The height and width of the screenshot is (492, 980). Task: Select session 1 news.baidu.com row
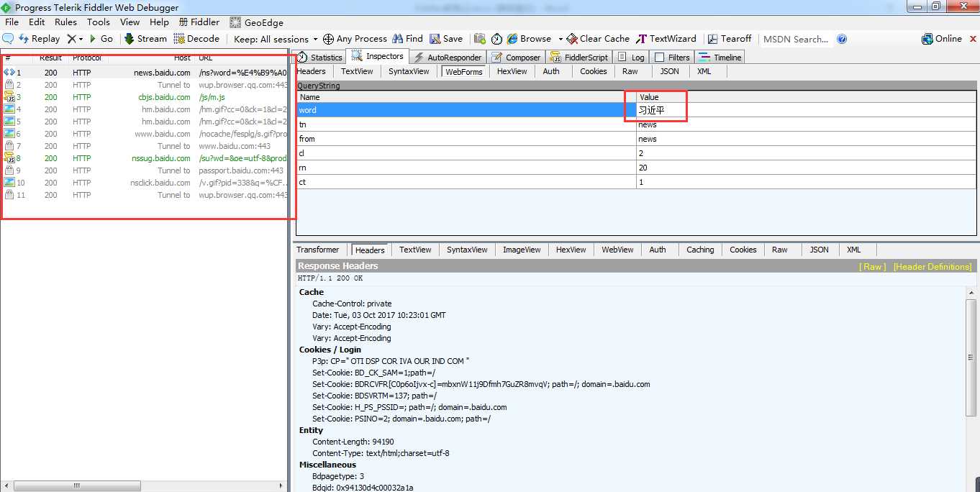[144, 73]
